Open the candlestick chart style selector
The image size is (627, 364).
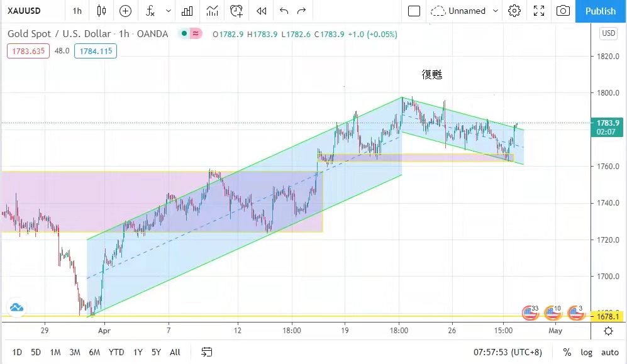pyautogui.click(x=101, y=11)
